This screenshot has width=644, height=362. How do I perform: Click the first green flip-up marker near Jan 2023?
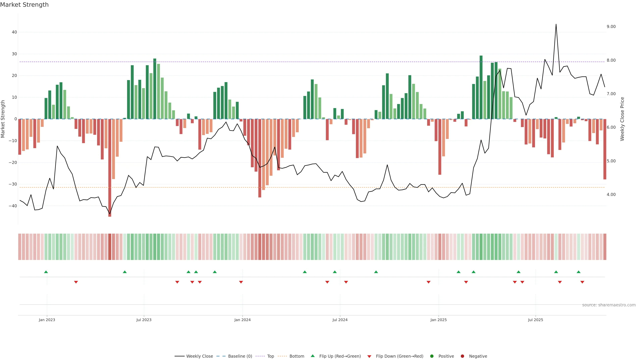click(x=46, y=272)
